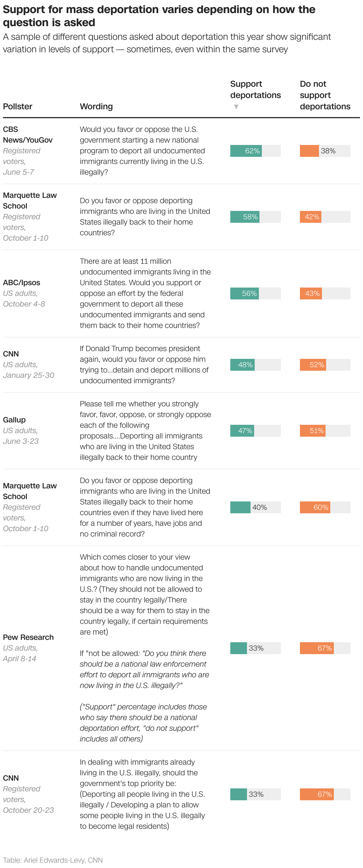
Task: Click the green 48% CNN bar
Action: coord(242,365)
